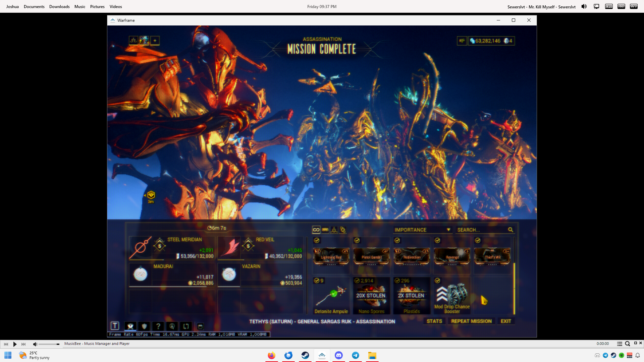Toggle check mark on Pistol Gambit reward
Viewport: 644px width, 362px height.
click(357, 240)
